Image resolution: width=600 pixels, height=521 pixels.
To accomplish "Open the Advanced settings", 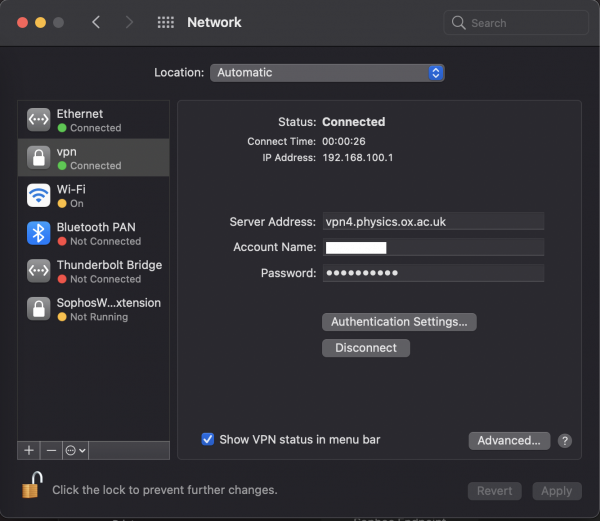I will [509, 441].
